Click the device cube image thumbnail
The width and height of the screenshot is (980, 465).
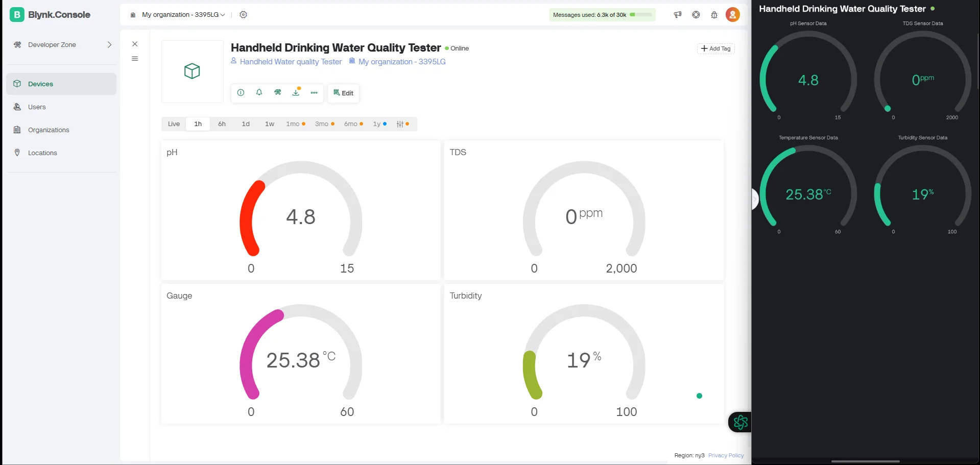[x=193, y=71]
